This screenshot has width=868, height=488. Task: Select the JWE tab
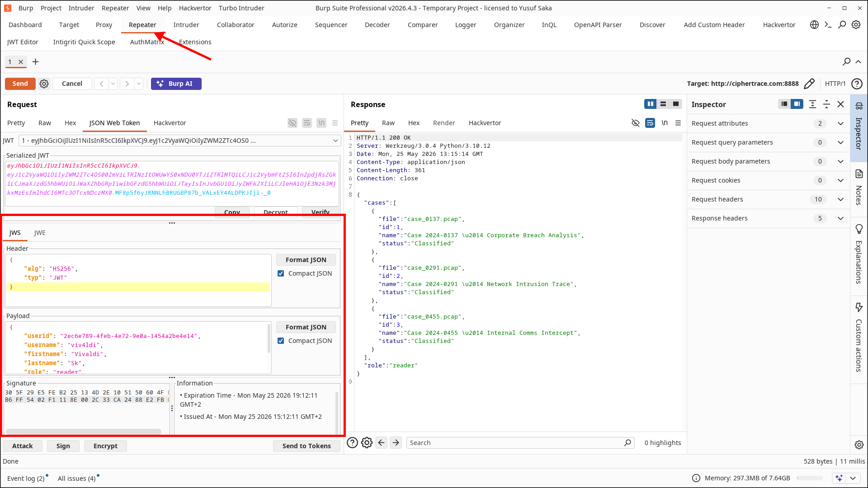click(40, 233)
